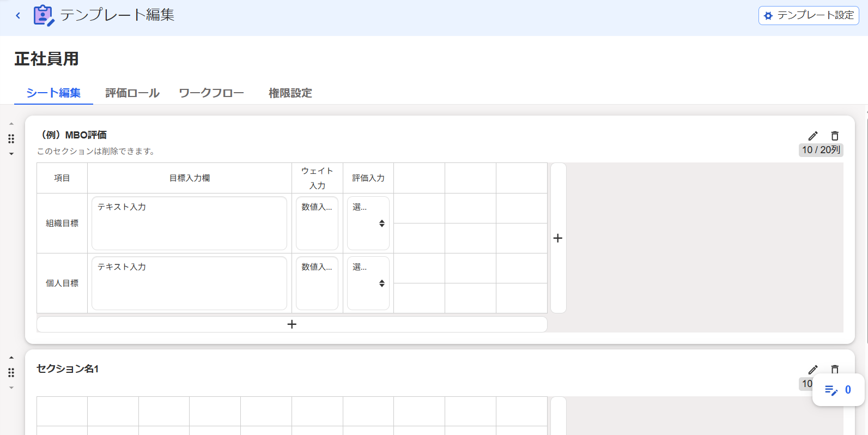The image size is (868, 435).
Task: Open the ワークフロー tab
Action: 211,93
